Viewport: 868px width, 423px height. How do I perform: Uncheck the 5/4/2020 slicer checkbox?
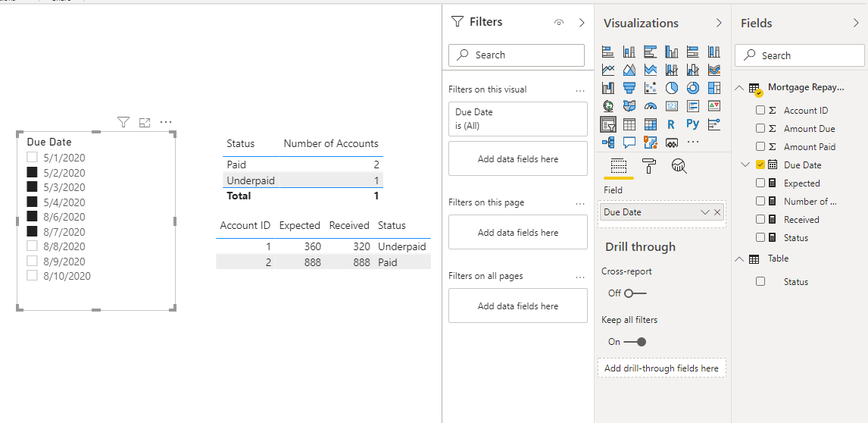(x=32, y=202)
